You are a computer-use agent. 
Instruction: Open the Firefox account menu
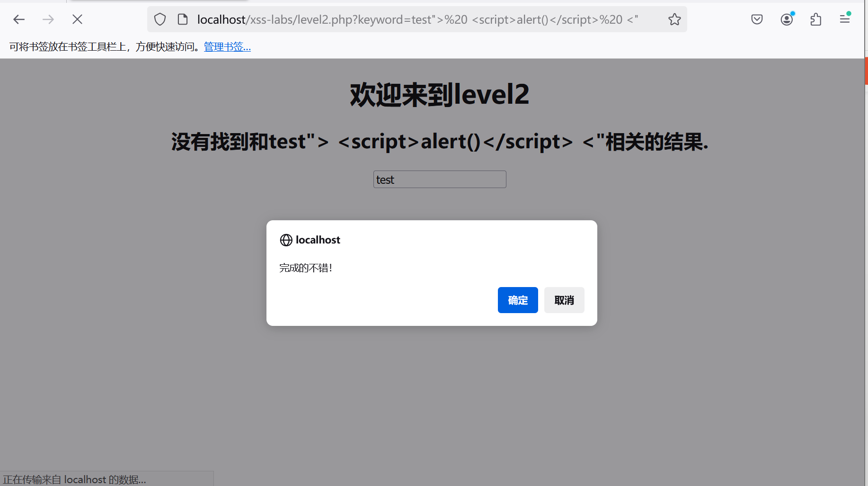click(x=787, y=19)
